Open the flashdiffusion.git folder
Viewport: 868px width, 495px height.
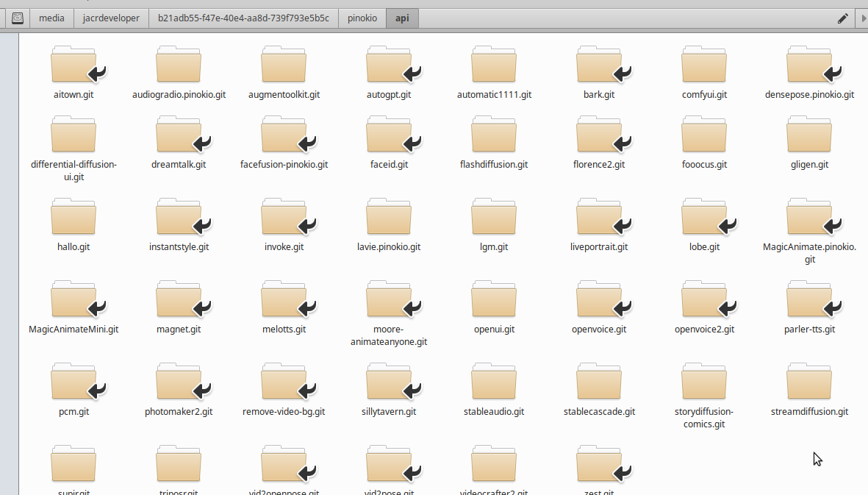(x=494, y=135)
